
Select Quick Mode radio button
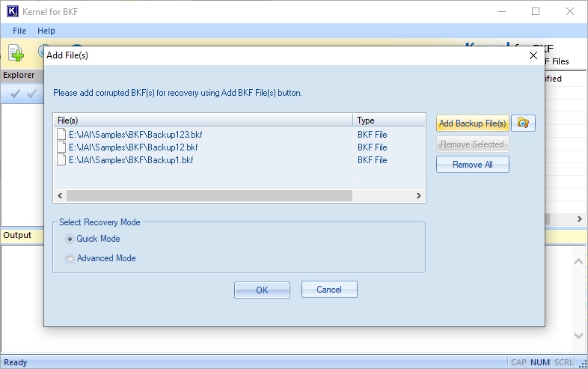coord(70,239)
